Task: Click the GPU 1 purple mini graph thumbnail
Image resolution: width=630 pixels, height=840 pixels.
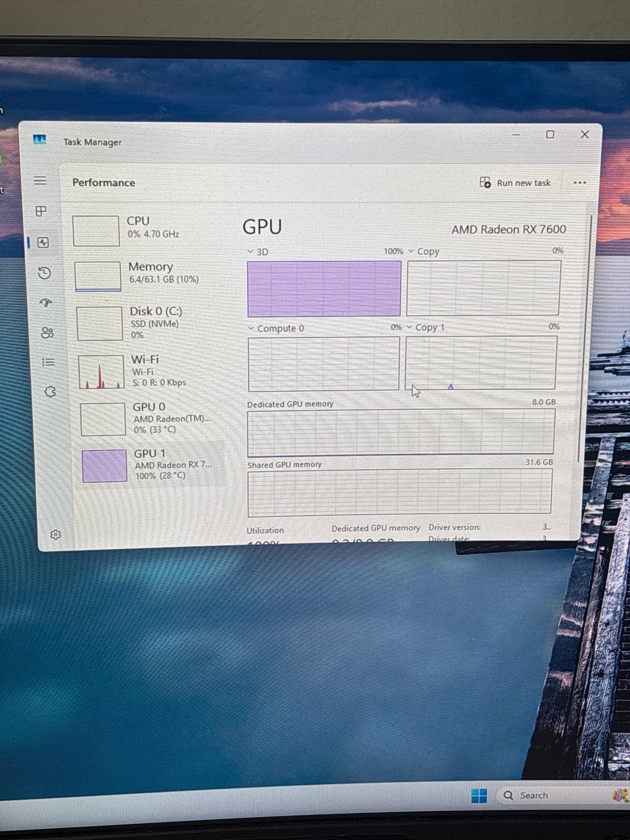Action: click(104, 466)
